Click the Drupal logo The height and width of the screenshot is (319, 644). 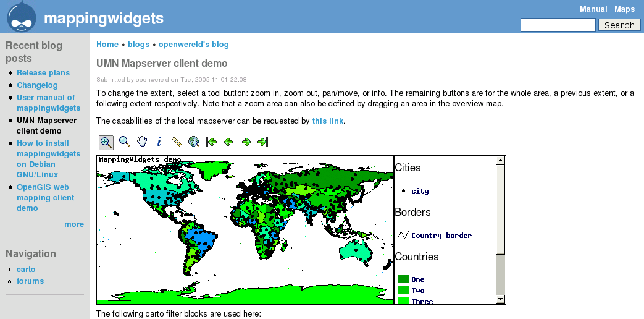tap(22, 17)
